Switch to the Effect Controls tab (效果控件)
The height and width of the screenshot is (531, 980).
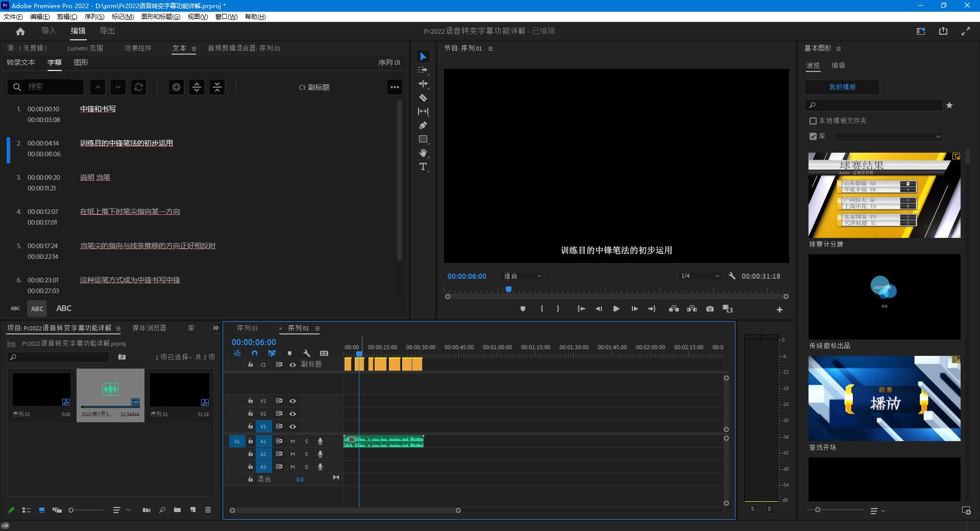[138, 48]
